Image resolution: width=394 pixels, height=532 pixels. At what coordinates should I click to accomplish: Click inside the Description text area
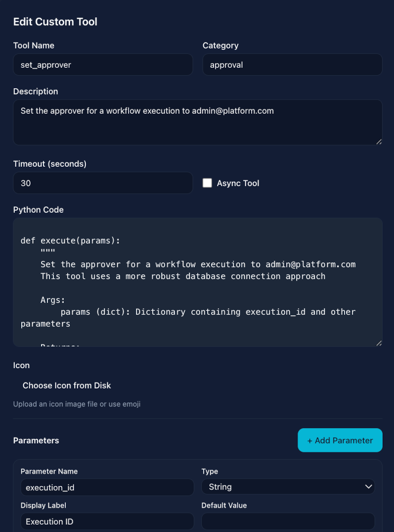[x=197, y=121]
